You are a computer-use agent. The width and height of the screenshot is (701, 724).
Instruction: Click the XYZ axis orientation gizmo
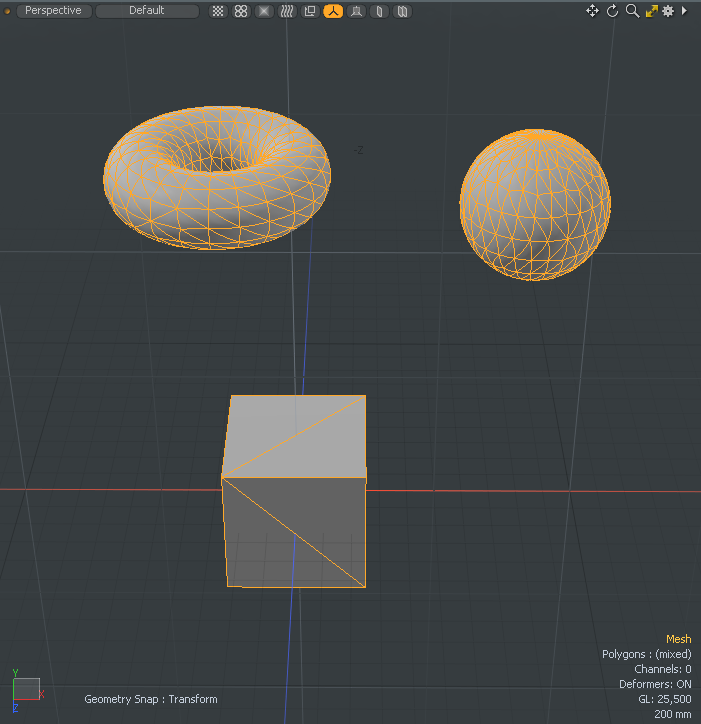[x=26, y=689]
